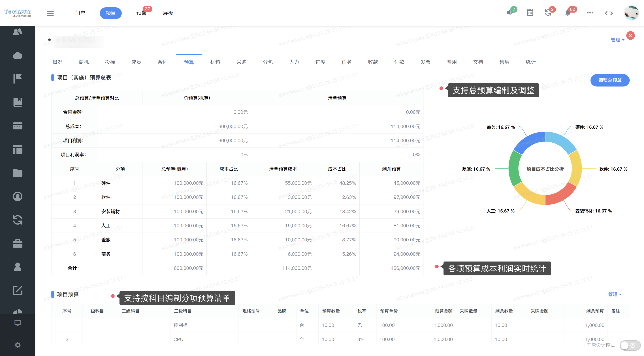This screenshot has width=644, height=356.
Task: Open the 预警 top menu item
Action: click(x=141, y=13)
